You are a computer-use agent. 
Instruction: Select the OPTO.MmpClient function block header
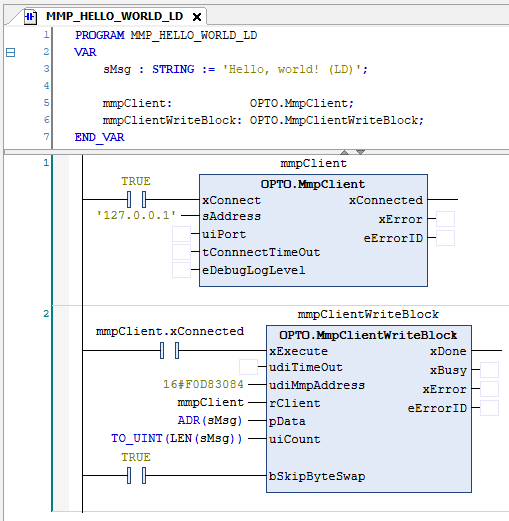click(313, 184)
